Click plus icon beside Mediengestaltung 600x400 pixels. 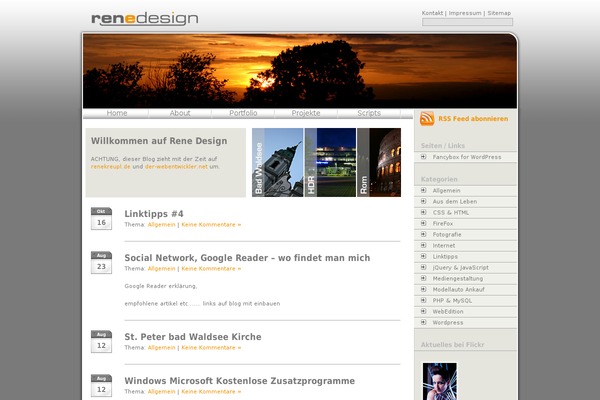click(424, 279)
